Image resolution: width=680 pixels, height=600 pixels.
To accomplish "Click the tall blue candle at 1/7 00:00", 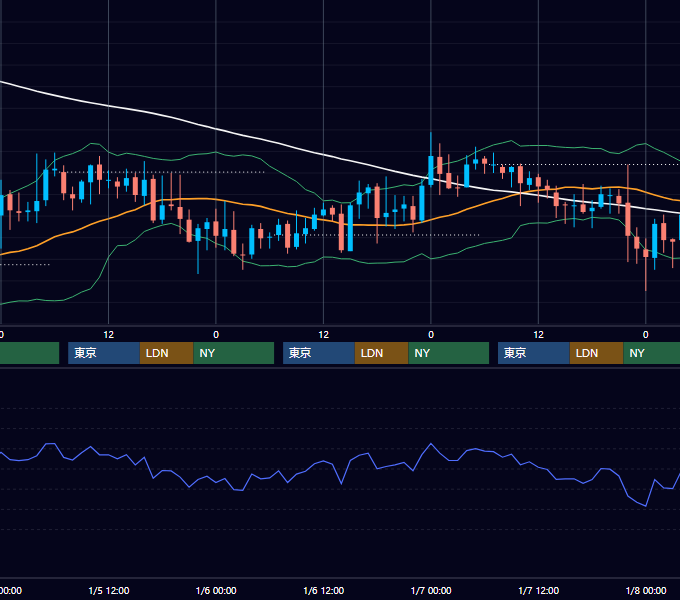I will pyautogui.click(x=431, y=170).
